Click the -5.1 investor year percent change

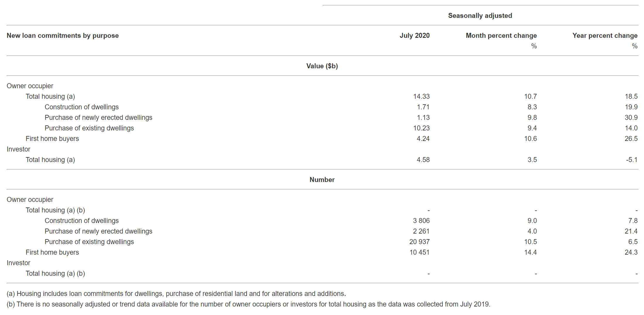coord(632,160)
